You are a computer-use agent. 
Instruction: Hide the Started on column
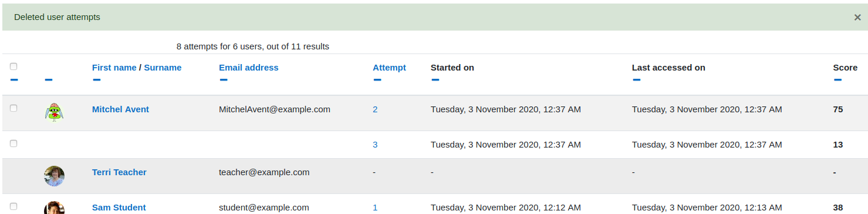[x=435, y=80]
